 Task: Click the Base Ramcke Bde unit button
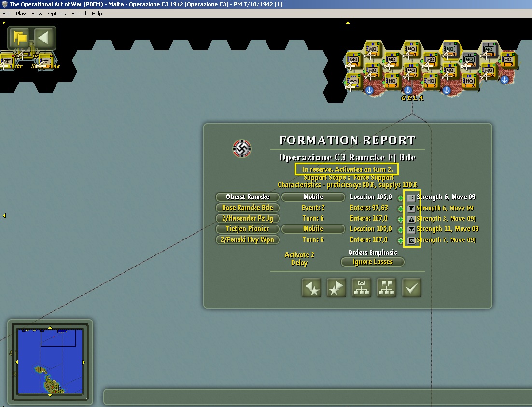click(248, 208)
